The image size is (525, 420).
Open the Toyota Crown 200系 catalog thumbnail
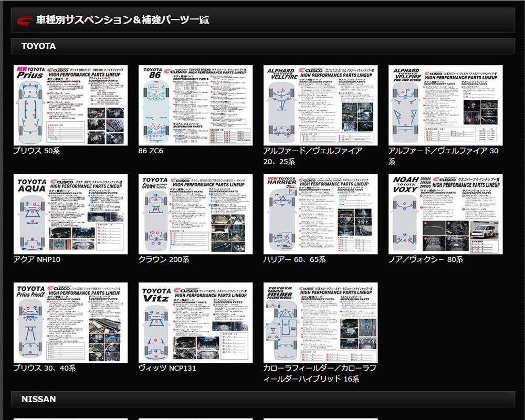(x=195, y=214)
